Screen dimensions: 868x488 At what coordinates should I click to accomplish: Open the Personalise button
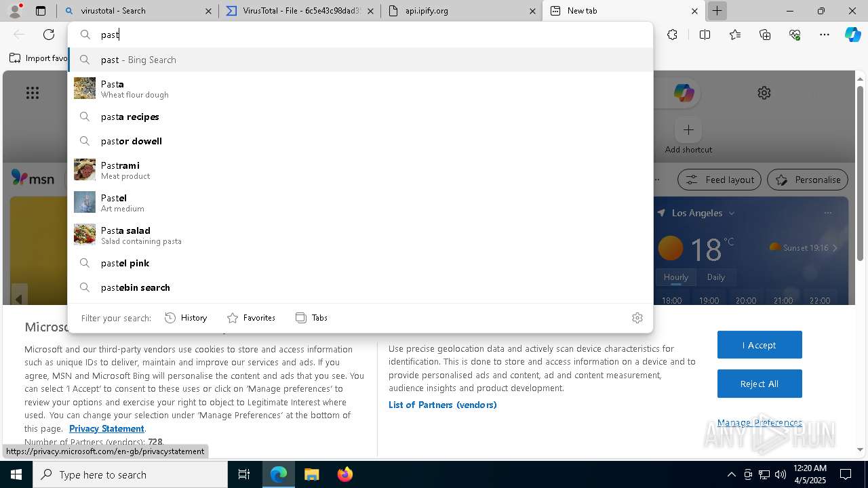pos(807,180)
